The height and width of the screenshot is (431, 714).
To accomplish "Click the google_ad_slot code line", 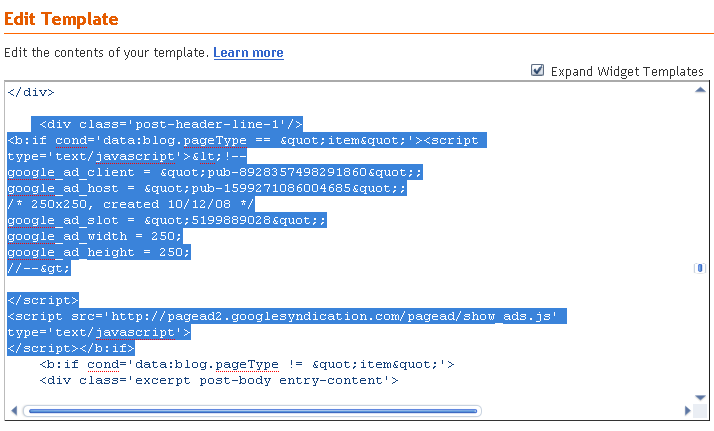I will (167, 221).
